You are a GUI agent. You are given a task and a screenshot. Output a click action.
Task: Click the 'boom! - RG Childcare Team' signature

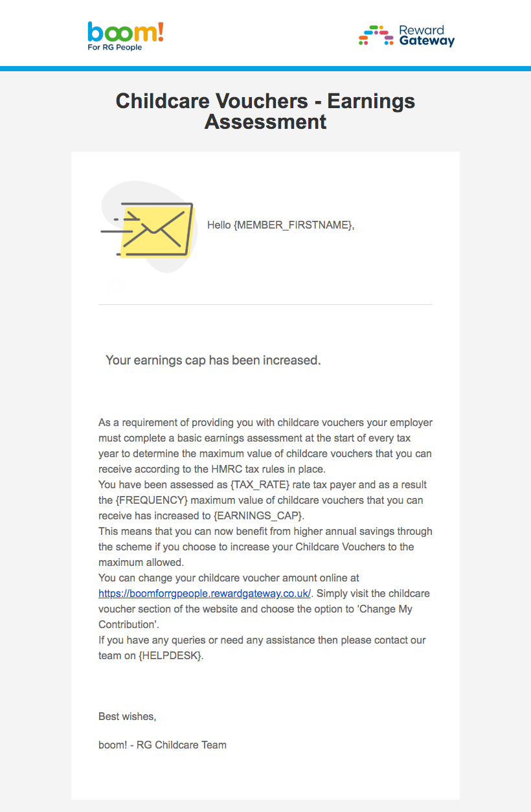coord(163,745)
